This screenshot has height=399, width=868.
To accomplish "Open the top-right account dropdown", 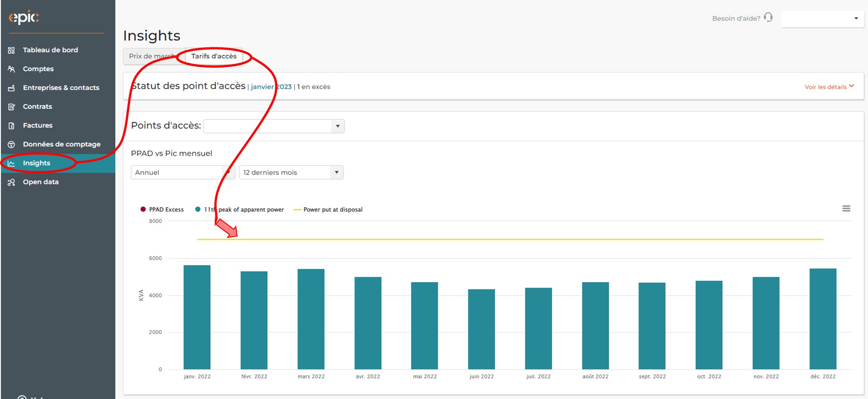I will coord(822,19).
